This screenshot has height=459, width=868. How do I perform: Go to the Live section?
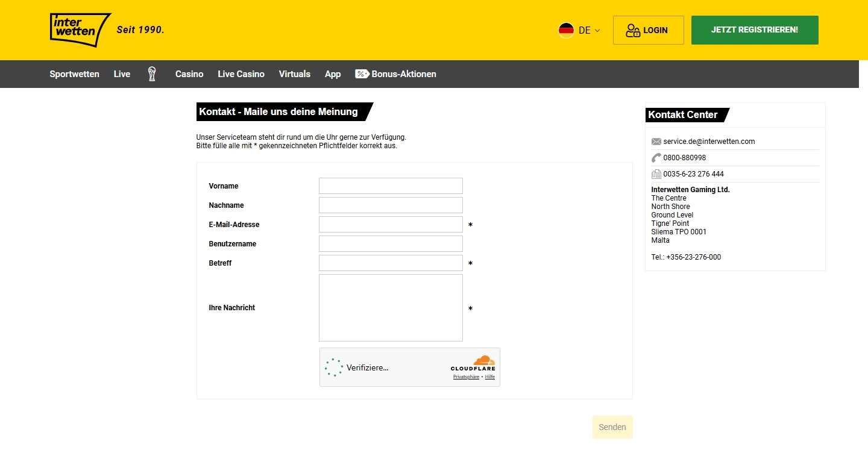coord(122,74)
